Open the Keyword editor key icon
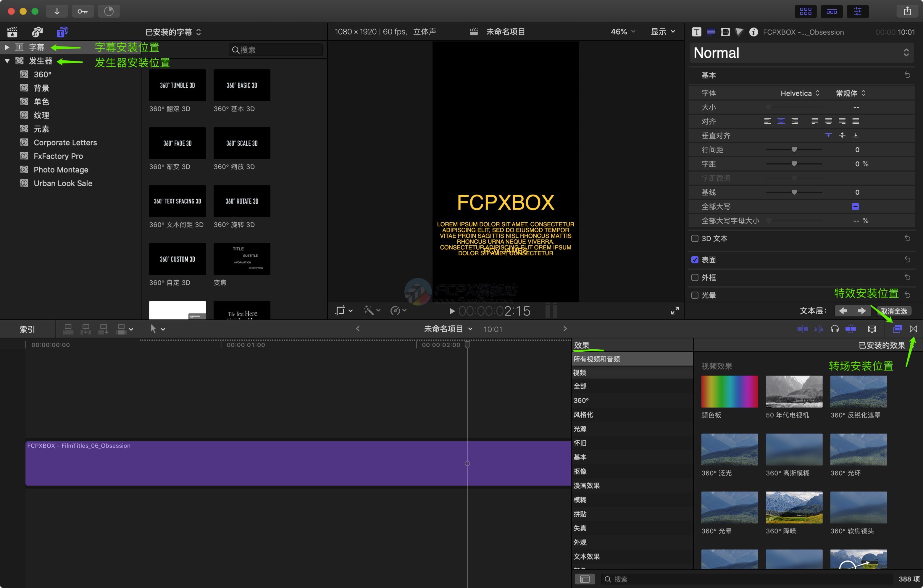The image size is (923, 588). point(83,11)
